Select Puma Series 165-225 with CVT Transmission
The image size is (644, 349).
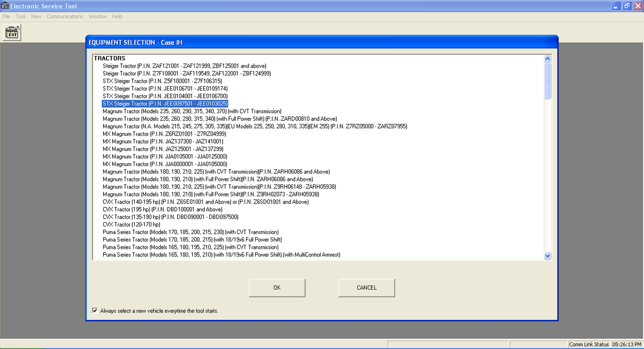(x=191, y=247)
